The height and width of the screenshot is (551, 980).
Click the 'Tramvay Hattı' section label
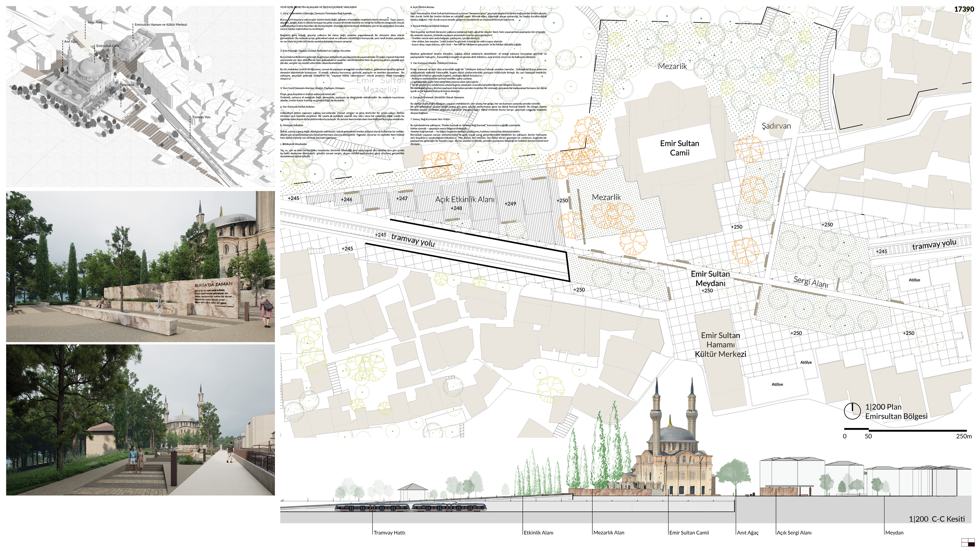click(x=389, y=532)
